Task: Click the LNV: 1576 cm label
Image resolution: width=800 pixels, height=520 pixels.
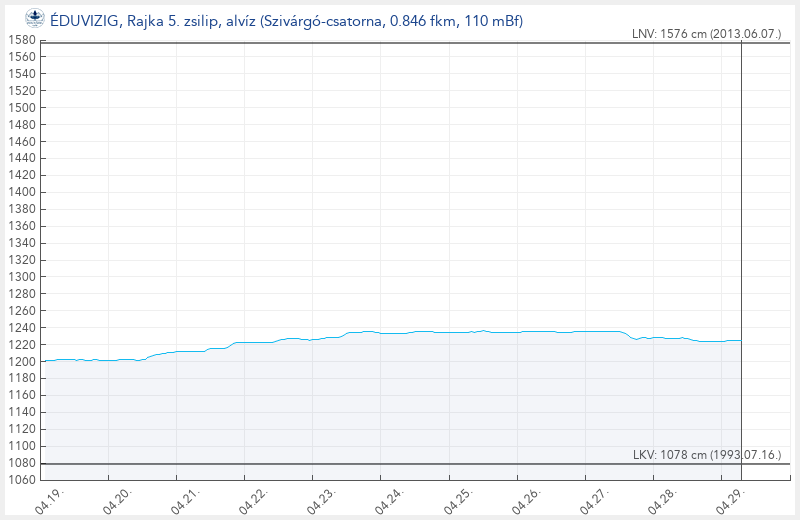Action: click(x=704, y=34)
